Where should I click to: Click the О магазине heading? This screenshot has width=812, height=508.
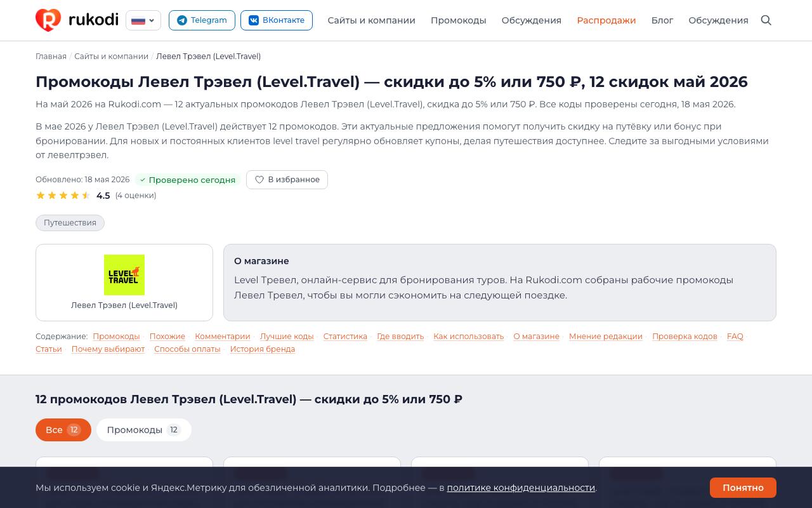pyautogui.click(x=261, y=261)
